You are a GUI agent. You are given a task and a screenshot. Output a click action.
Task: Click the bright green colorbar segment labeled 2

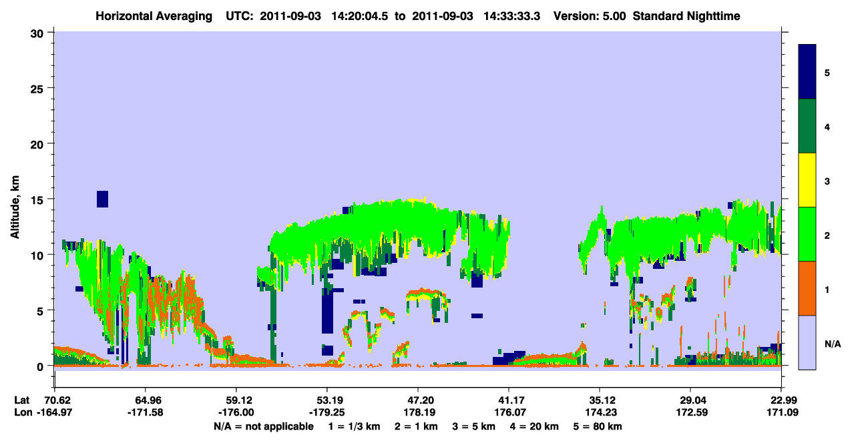807,234
